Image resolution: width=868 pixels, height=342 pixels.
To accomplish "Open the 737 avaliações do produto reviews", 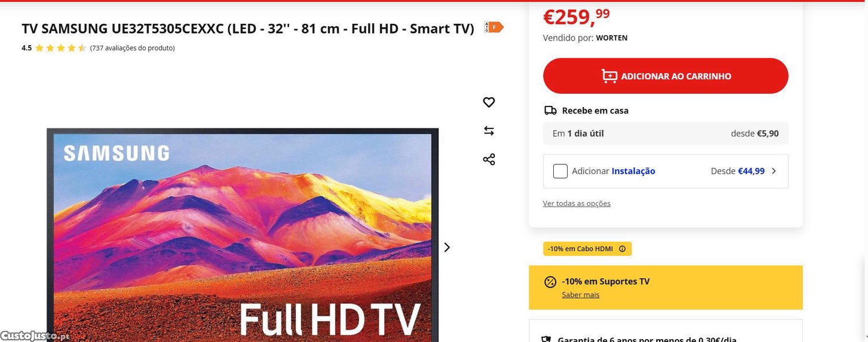I will pyautogui.click(x=133, y=48).
